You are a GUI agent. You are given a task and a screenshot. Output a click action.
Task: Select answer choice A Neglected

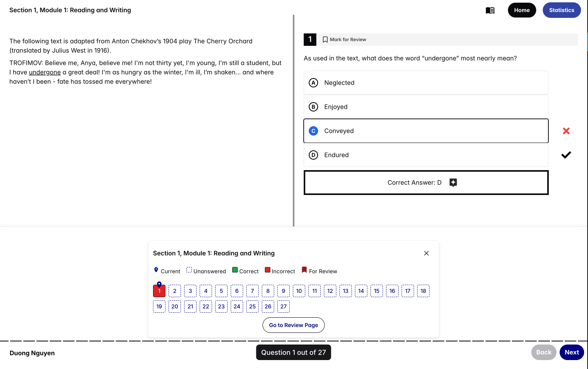tap(426, 83)
